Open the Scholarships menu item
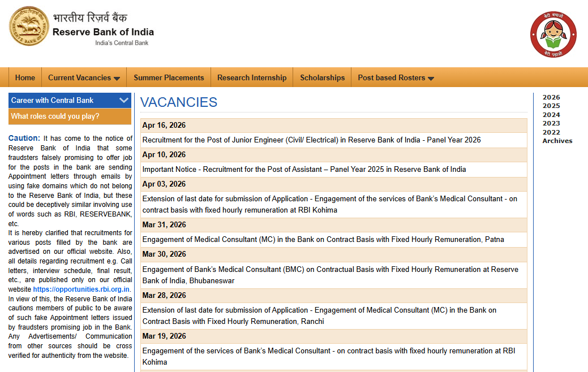 (321, 77)
